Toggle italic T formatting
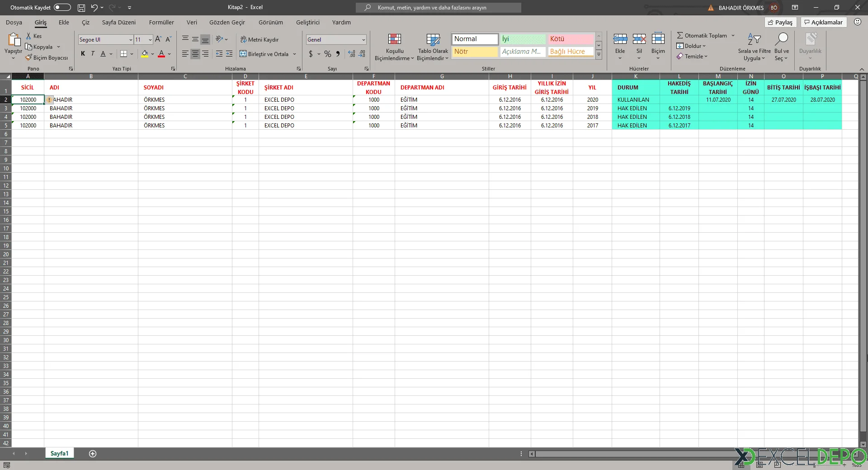 (x=93, y=54)
